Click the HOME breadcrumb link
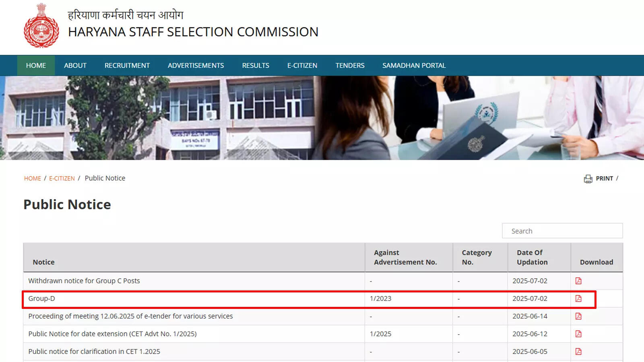 [x=33, y=179]
